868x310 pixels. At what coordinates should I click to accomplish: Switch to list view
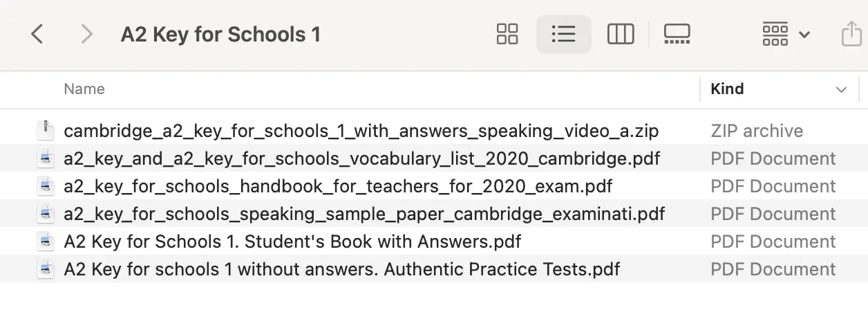tap(563, 34)
